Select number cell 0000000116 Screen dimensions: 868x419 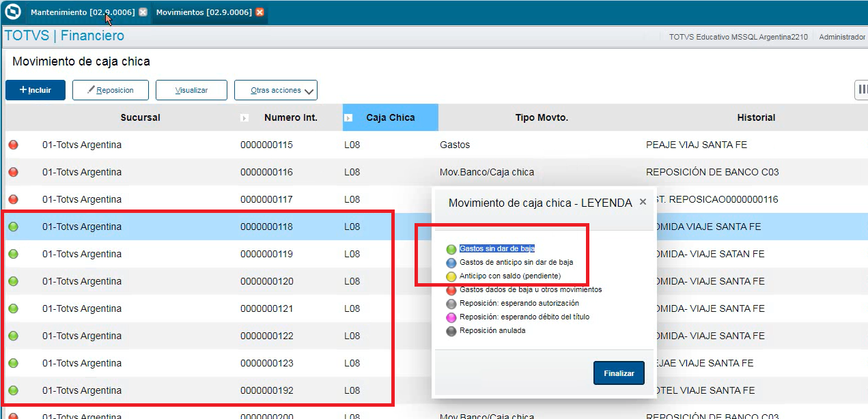point(266,172)
